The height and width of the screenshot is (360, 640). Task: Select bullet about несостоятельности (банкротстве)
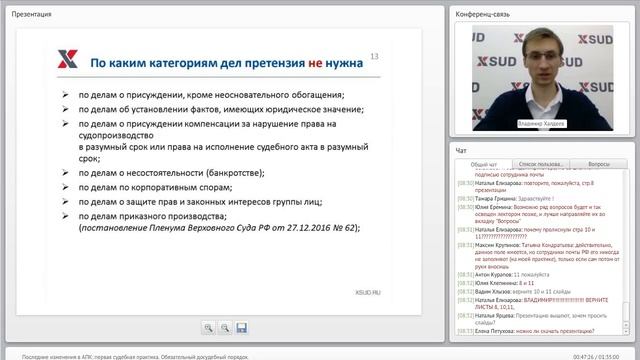pos(171,173)
